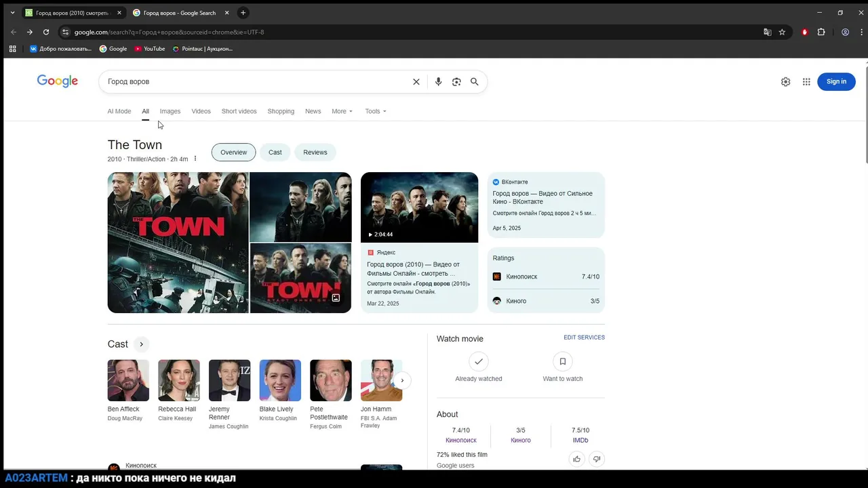Click the Sign in button
The width and height of the screenshot is (868, 488).
tap(836, 81)
